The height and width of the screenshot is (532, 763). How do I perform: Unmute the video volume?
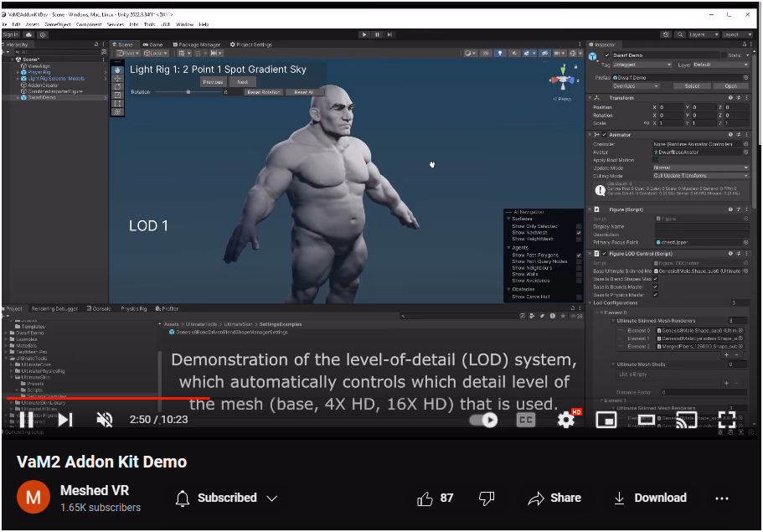[x=105, y=420]
